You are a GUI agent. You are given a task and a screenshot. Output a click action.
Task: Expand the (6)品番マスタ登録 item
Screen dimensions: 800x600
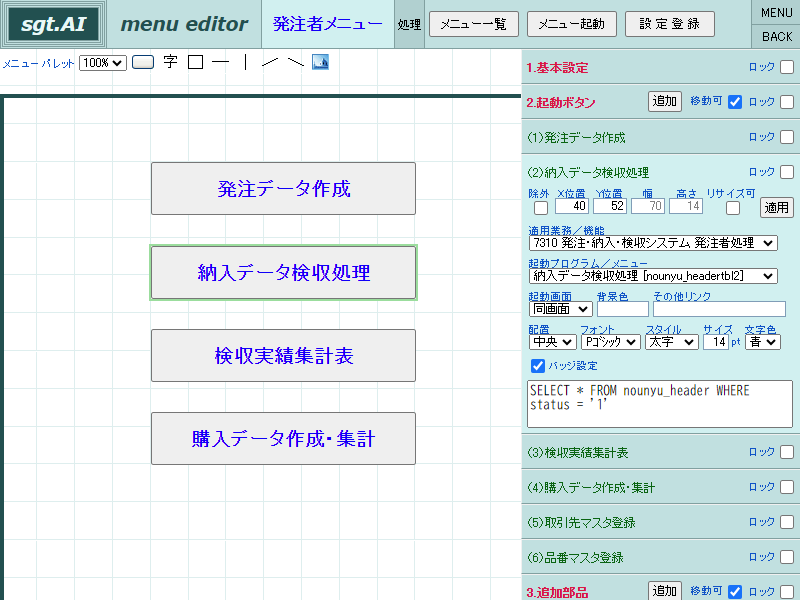pyautogui.click(x=576, y=558)
